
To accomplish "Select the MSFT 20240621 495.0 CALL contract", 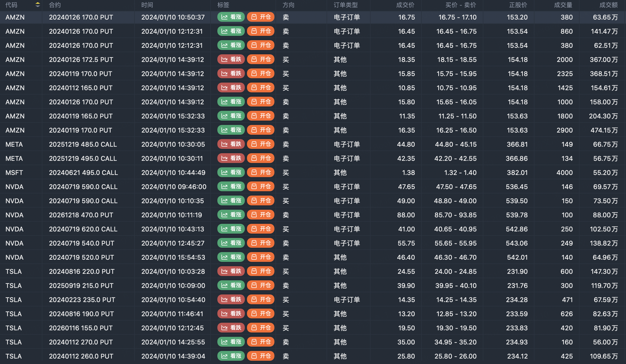I will click(83, 172).
